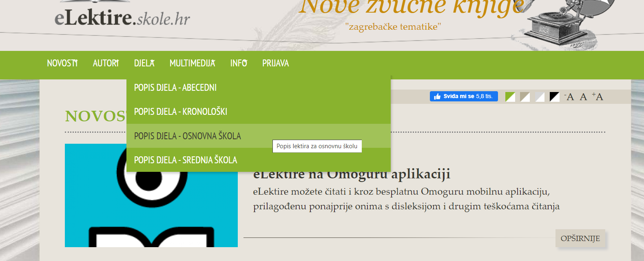Expand the AUTORI dropdown menu
Image resolution: width=644 pixels, height=261 pixels.
[x=106, y=64]
